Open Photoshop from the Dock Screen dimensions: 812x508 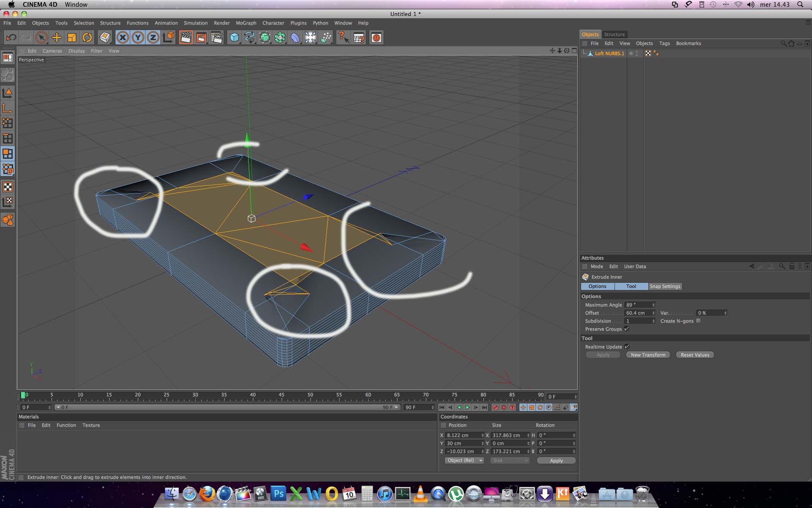(278, 494)
